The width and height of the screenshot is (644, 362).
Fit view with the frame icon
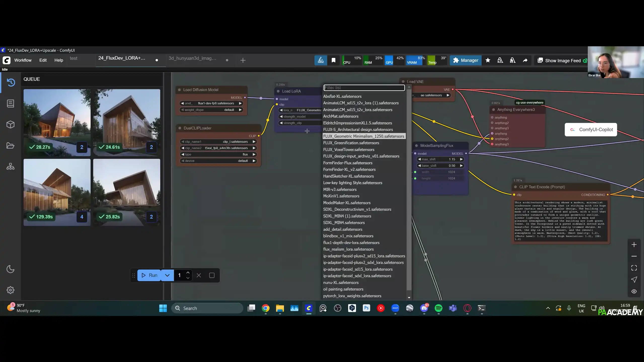point(634,268)
